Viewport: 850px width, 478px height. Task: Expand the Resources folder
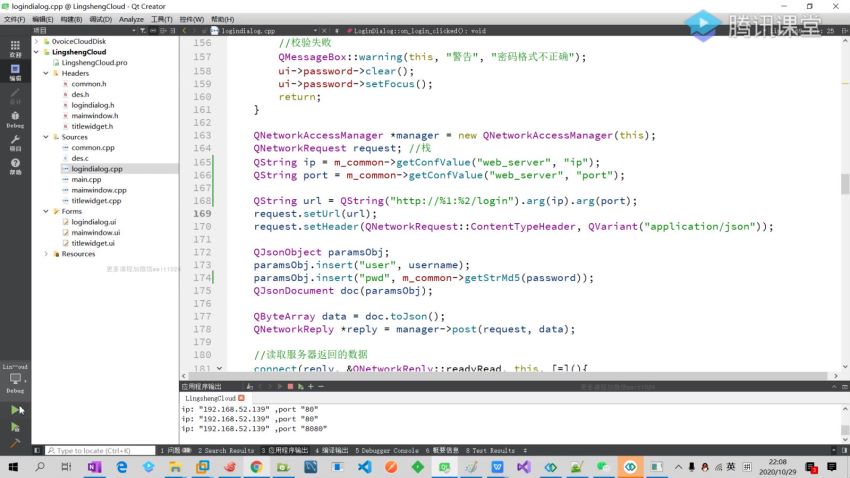[46, 254]
